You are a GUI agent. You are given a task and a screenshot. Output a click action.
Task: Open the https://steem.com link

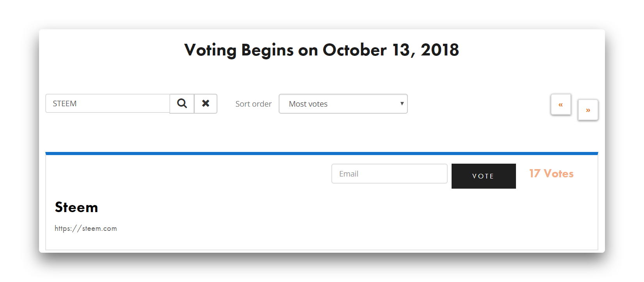click(x=86, y=228)
